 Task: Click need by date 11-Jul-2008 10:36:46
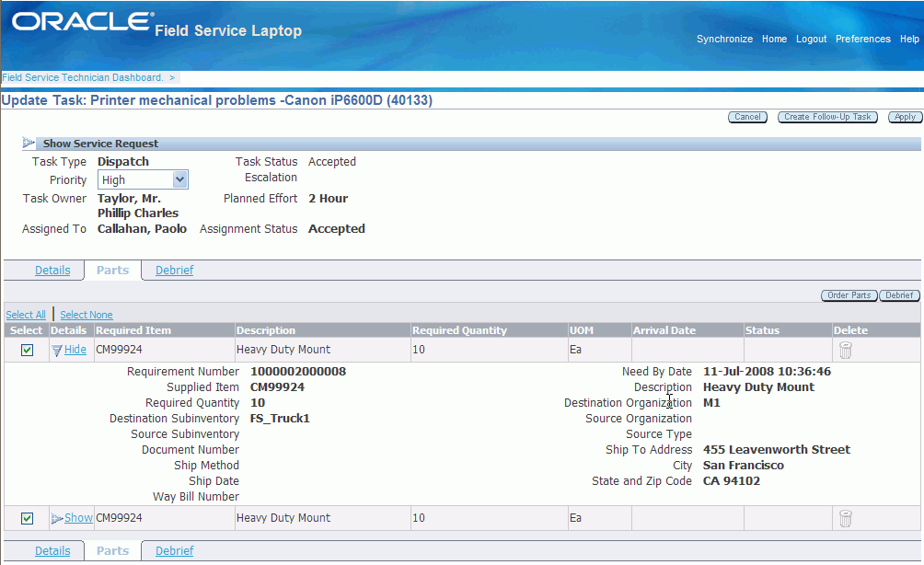click(x=767, y=371)
